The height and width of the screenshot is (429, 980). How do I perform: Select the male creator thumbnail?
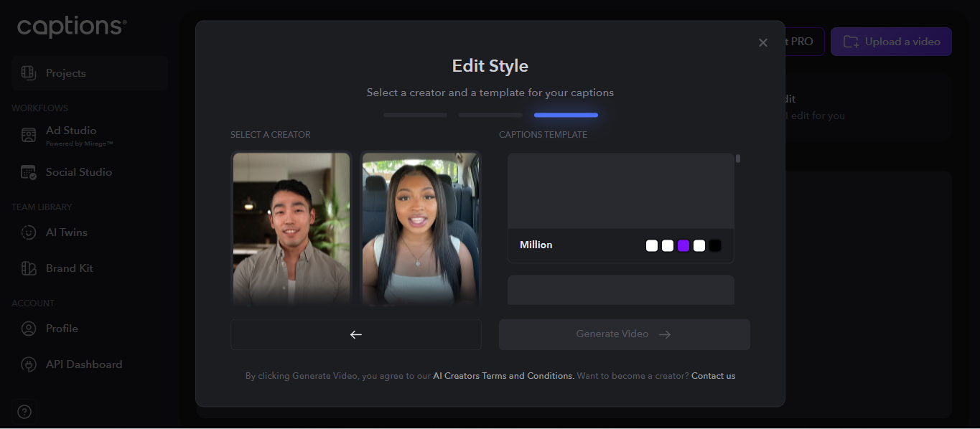point(291,230)
